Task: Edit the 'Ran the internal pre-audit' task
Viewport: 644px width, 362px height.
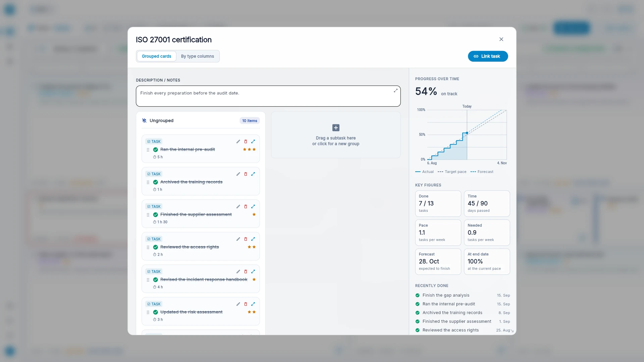Action: click(238, 141)
